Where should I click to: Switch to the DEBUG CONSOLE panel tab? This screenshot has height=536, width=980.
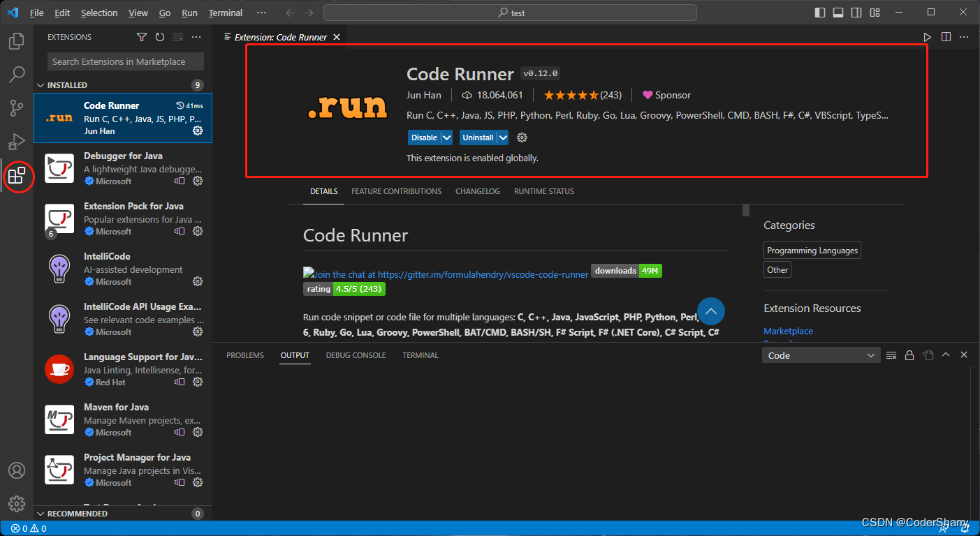(x=356, y=355)
